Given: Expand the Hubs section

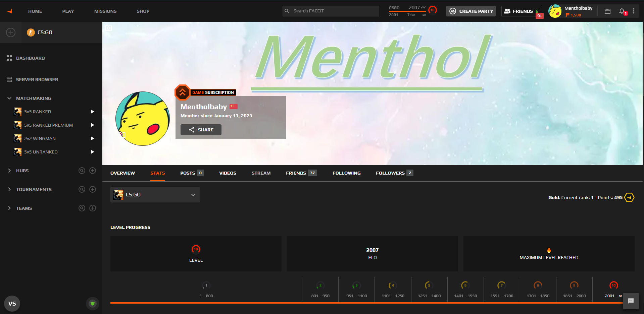Looking at the screenshot, I should [x=9, y=171].
